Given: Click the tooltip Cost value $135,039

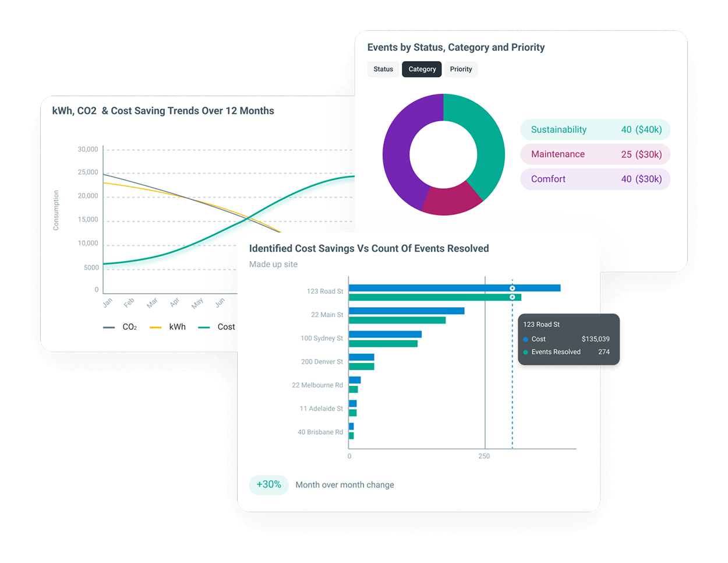Looking at the screenshot, I should [x=595, y=339].
